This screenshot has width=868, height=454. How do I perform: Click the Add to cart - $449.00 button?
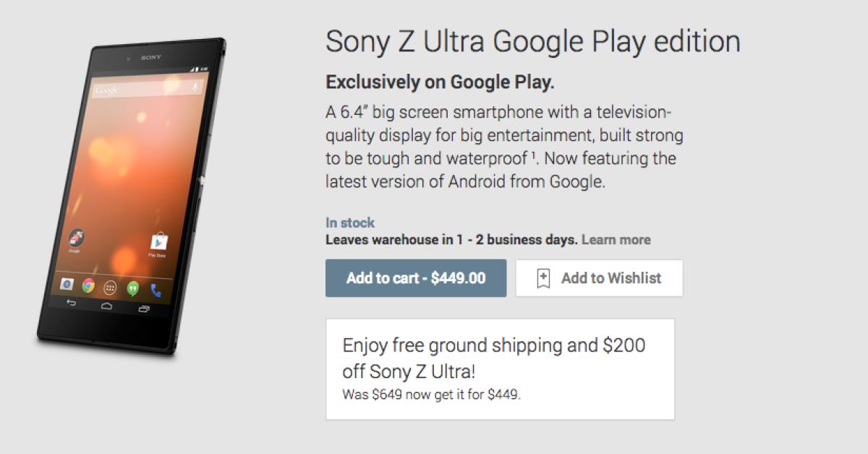[x=416, y=278]
